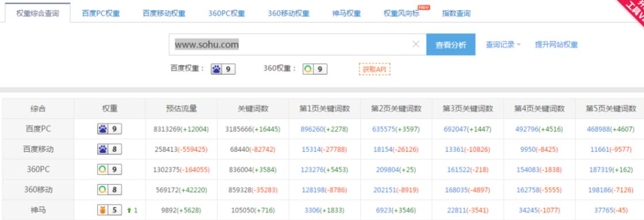The width and height of the screenshot is (644, 220).
Task: Open the 360移动权重 tab
Action: [x=289, y=13]
